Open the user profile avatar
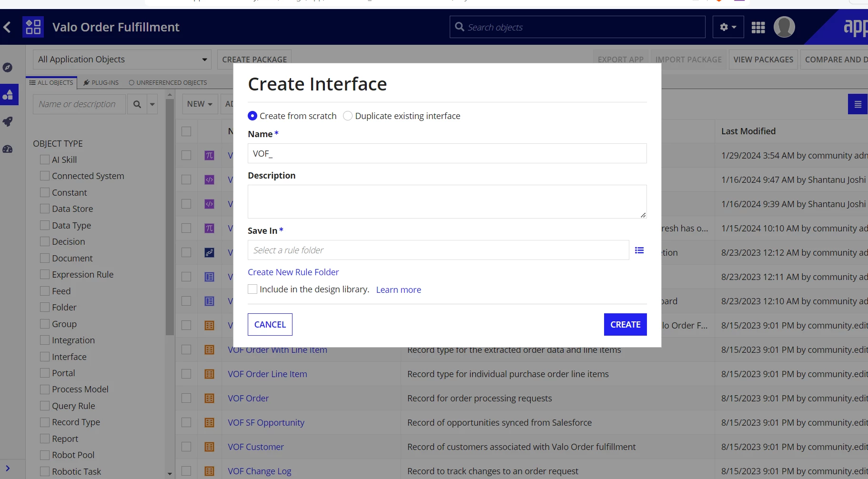This screenshot has height=479, width=868. click(x=784, y=27)
